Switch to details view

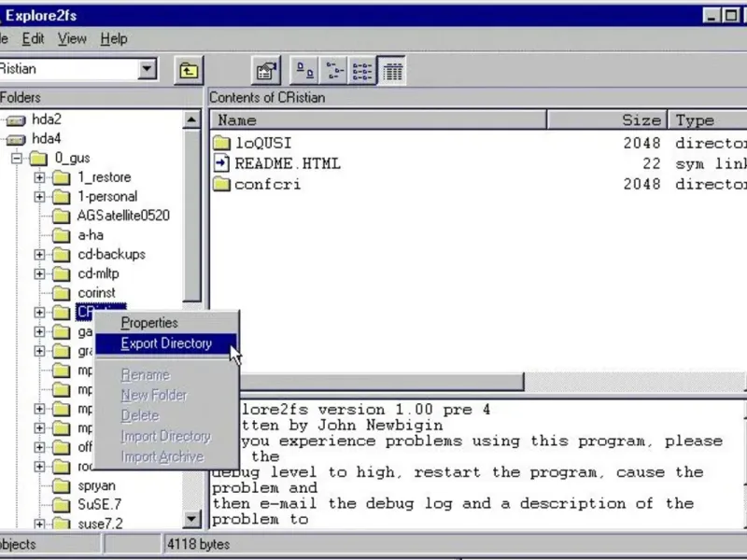point(391,71)
